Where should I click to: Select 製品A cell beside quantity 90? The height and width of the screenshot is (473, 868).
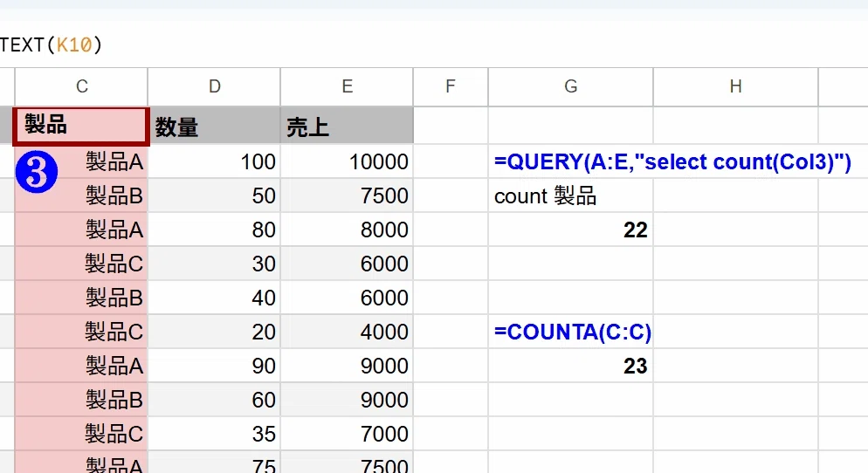point(81,366)
